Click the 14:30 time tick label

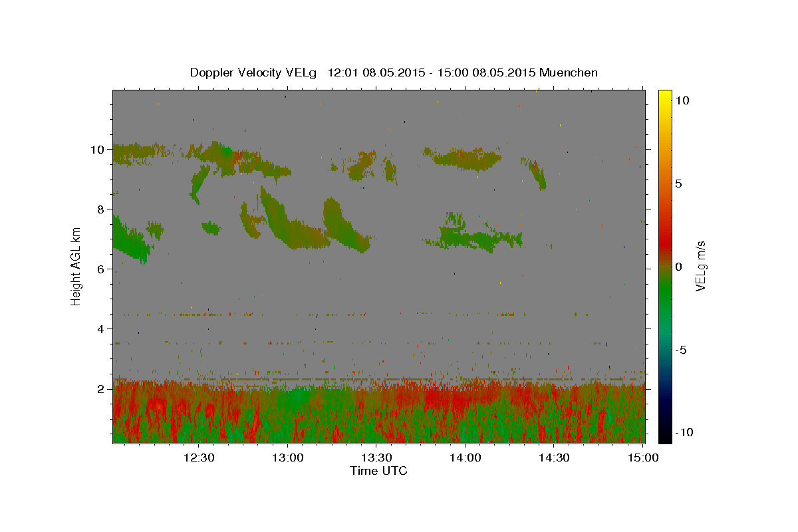pos(554,458)
